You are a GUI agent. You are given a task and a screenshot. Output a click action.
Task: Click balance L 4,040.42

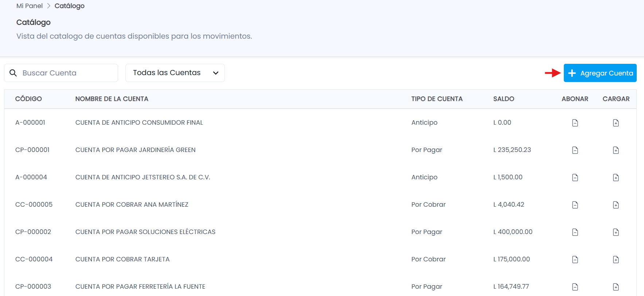coord(509,205)
